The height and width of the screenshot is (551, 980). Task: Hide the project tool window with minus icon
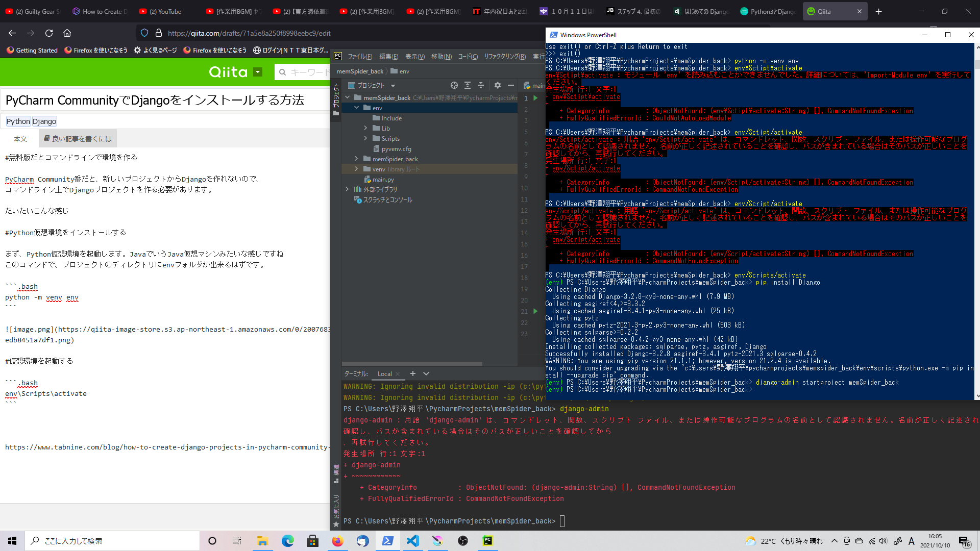coord(510,85)
